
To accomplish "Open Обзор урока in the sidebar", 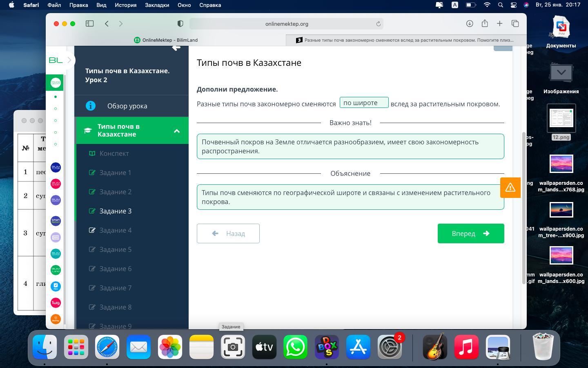I will click(127, 106).
